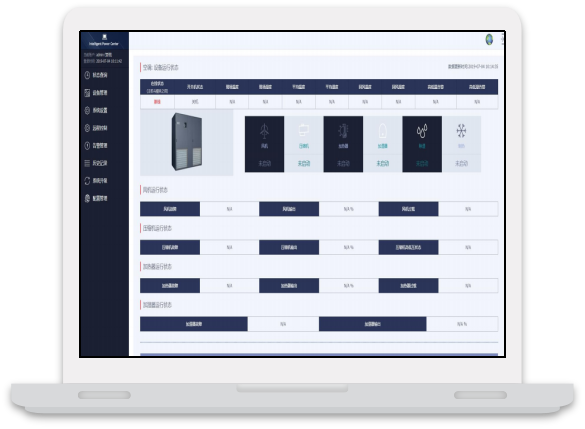The image size is (585, 429).
Task: Open the last sidebar item, configuration management
Action: tap(96, 198)
